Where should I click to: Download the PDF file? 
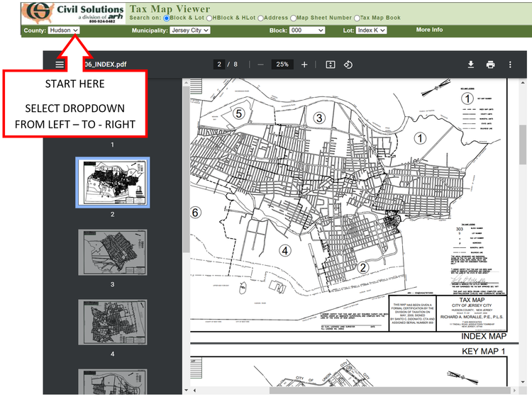[x=470, y=64]
